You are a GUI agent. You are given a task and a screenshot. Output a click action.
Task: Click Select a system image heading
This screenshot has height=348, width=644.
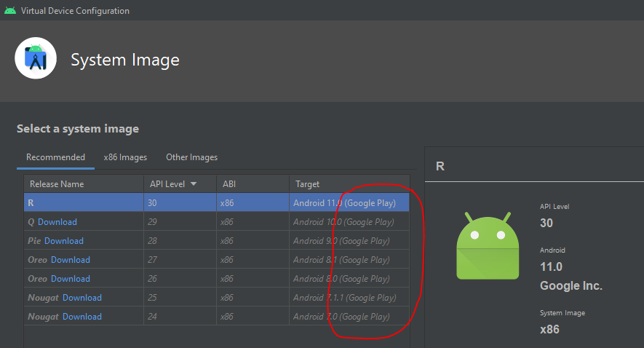tap(78, 129)
